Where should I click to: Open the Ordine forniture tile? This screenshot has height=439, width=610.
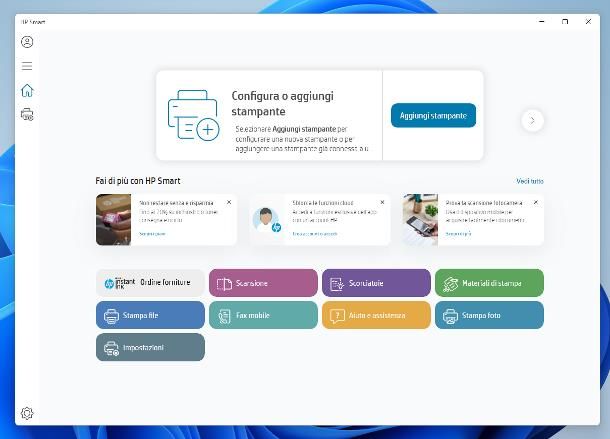[150, 283]
